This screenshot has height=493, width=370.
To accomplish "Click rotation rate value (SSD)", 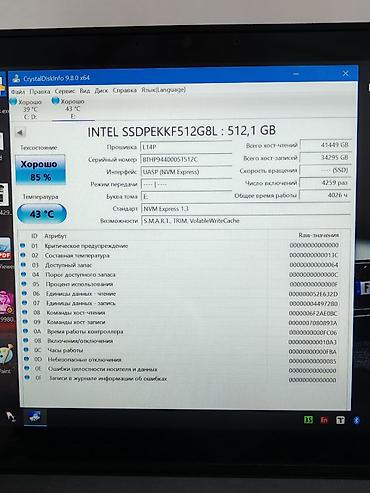I will pos(325,170).
